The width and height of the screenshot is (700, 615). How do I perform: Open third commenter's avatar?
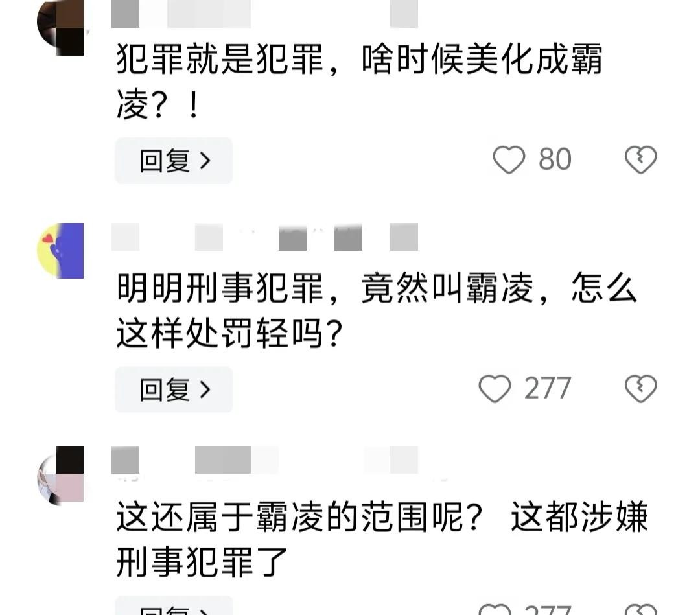tap(60, 475)
